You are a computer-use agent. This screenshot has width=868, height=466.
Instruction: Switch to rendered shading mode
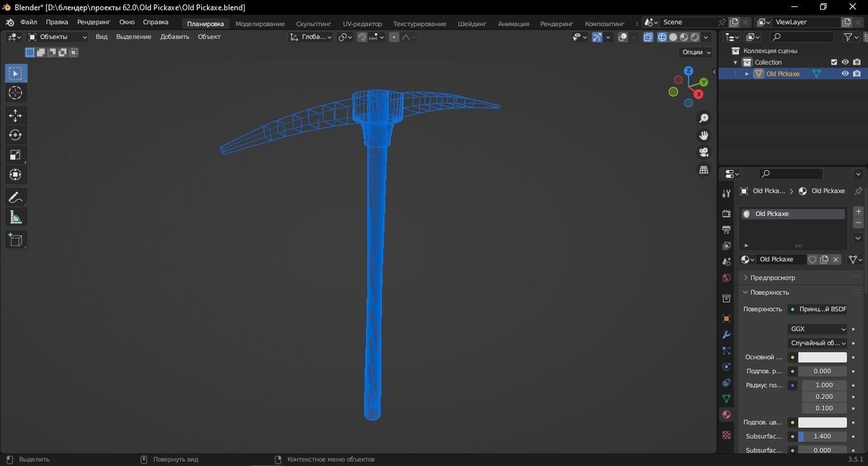[x=695, y=37]
